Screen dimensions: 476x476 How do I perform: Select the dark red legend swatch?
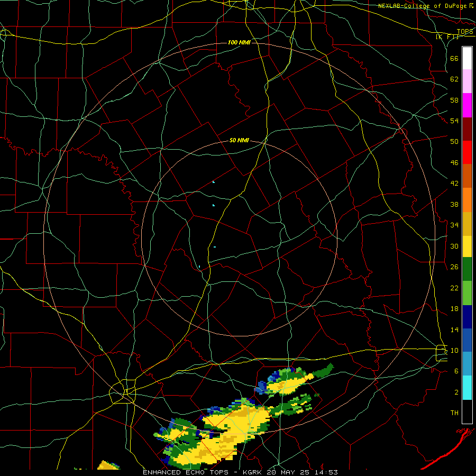pyautogui.click(x=467, y=129)
